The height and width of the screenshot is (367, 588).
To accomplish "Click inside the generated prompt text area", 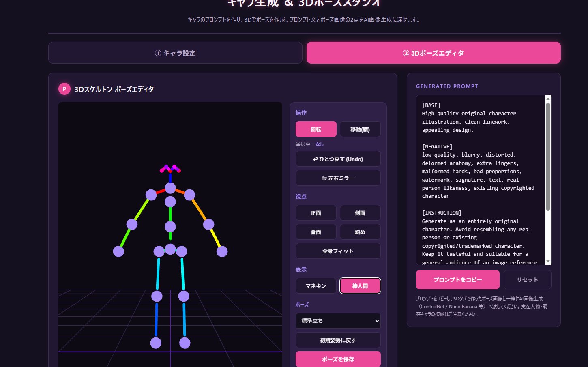I will tap(481, 180).
